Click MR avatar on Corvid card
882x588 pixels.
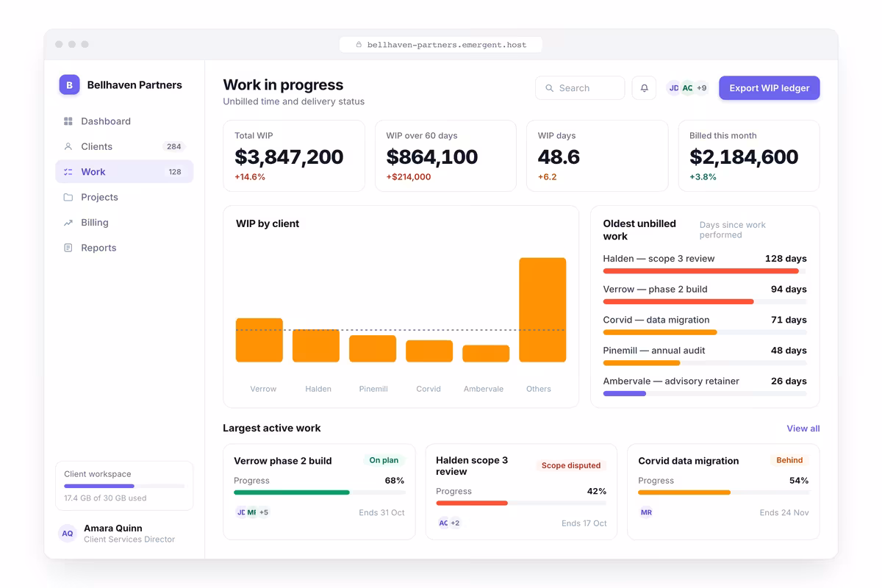tap(646, 512)
